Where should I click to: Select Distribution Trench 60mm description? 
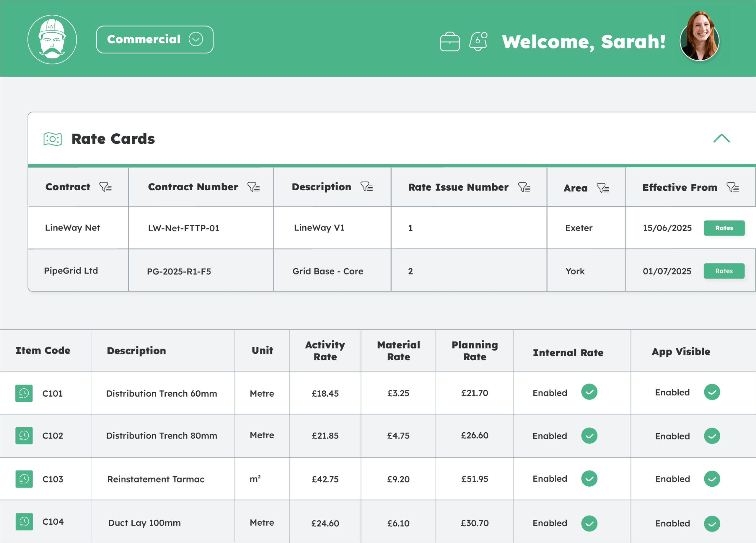click(x=162, y=393)
